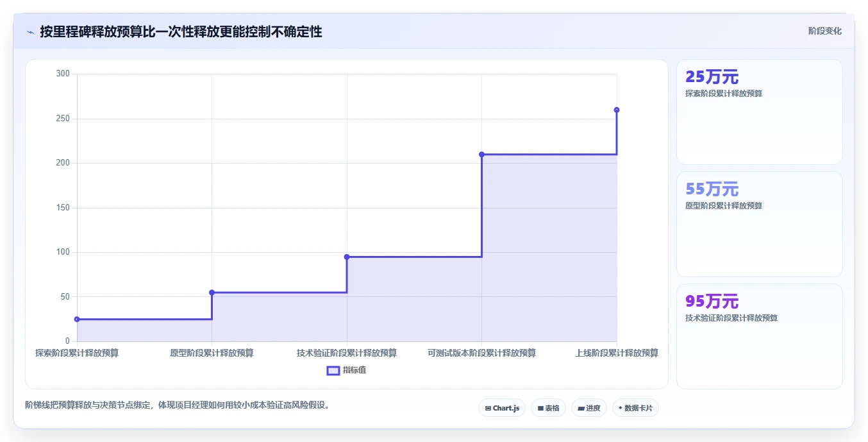Click x-axis label 原型阶段累计释放预算
Image resolution: width=868 pixels, height=442 pixels.
click(x=212, y=353)
